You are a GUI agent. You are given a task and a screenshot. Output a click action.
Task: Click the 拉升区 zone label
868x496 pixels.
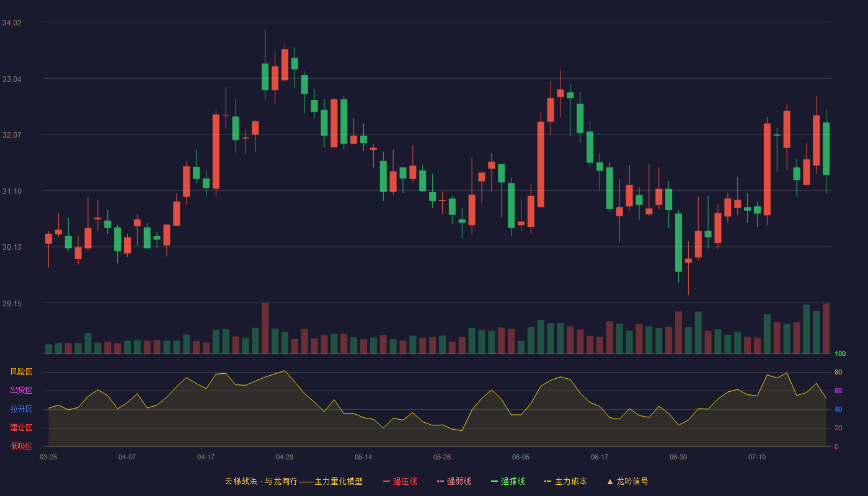tap(21, 409)
